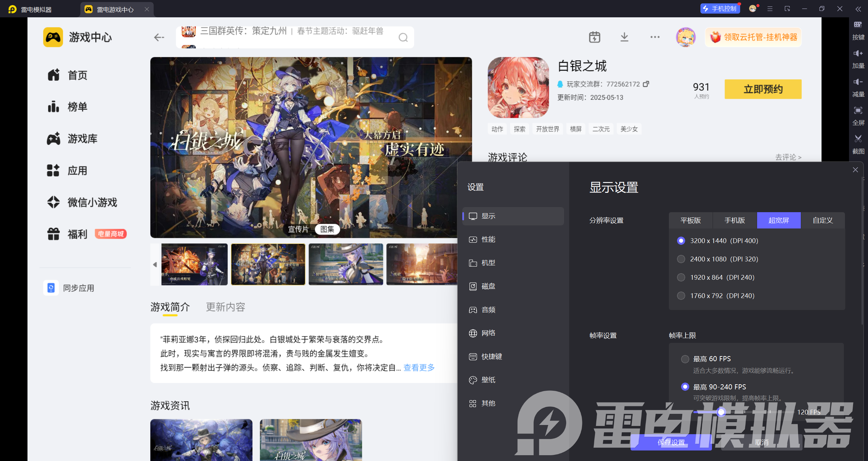Screen dimensions: 868x461
Task: Open the calendar reservation icon
Action: [594, 37]
